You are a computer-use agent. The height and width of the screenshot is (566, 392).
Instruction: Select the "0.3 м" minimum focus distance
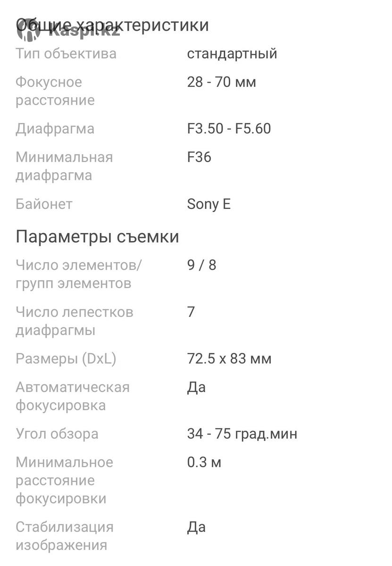[x=204, y=462]
